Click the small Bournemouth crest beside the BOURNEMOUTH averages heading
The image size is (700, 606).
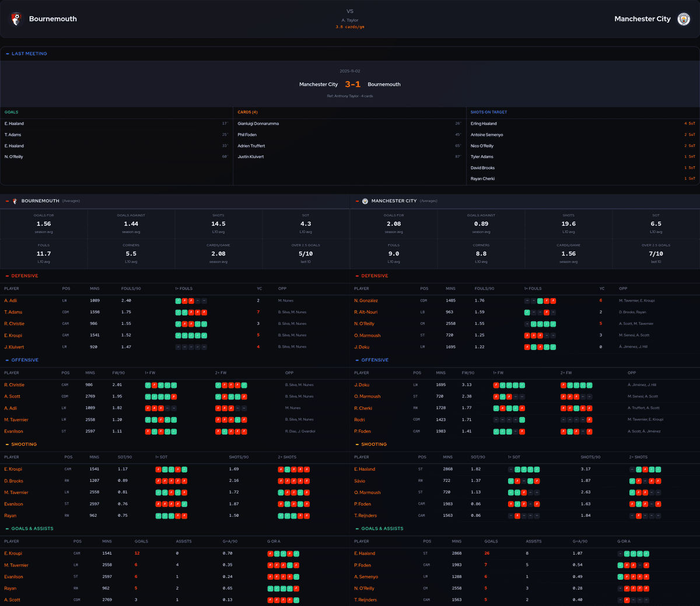pos(15,201)
